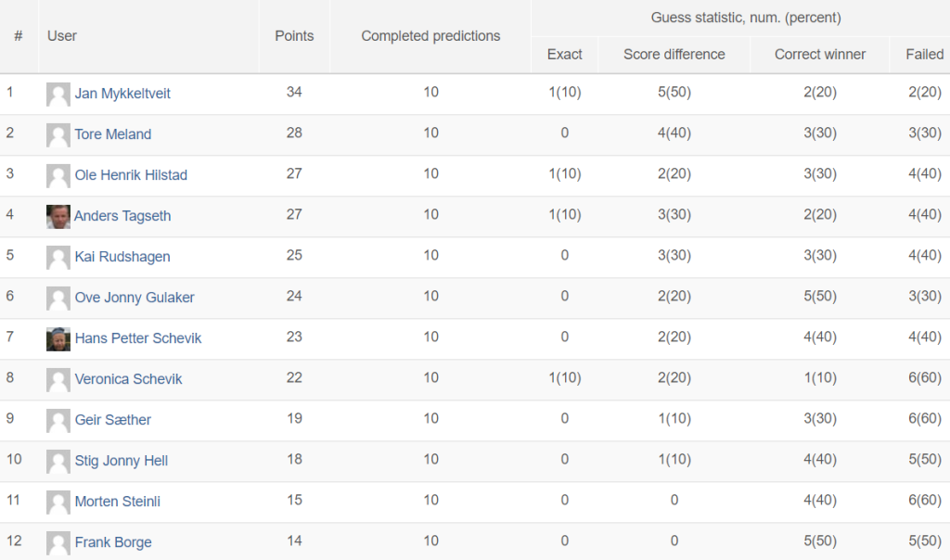Click Morten Steinli's placeholder avatar
The height and width of the screenshot is (560, 950).
[58, 503]
